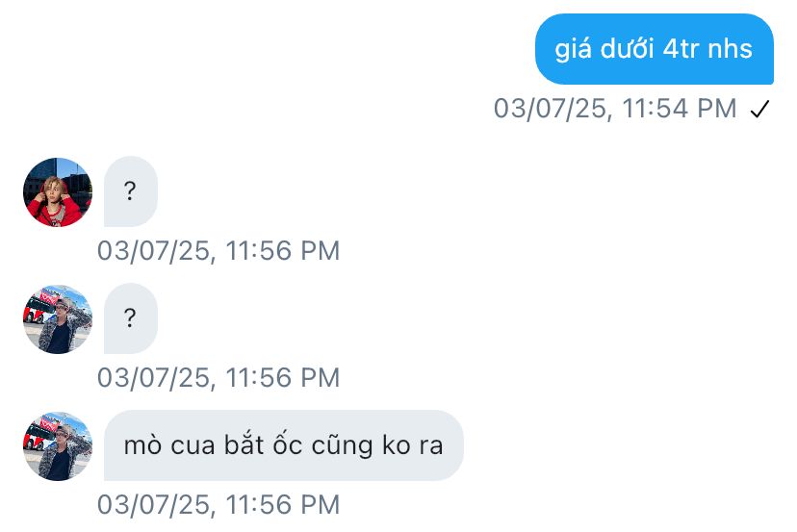Click the "03/07/25" date in the sent timestamp
797x532 pixels.
551,109
